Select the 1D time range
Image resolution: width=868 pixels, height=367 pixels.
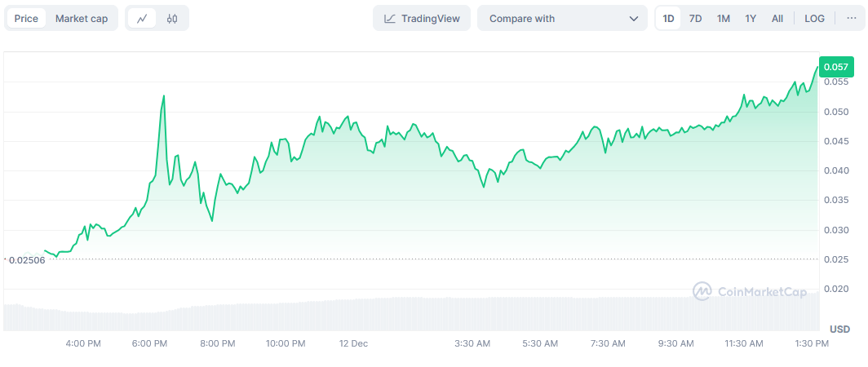[668, 18]
